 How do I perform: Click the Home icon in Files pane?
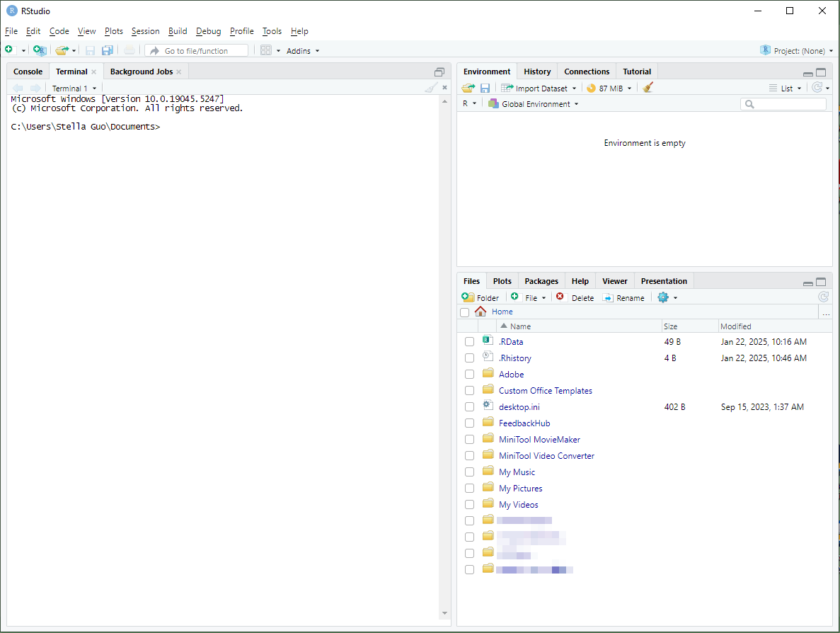point(481,312)
